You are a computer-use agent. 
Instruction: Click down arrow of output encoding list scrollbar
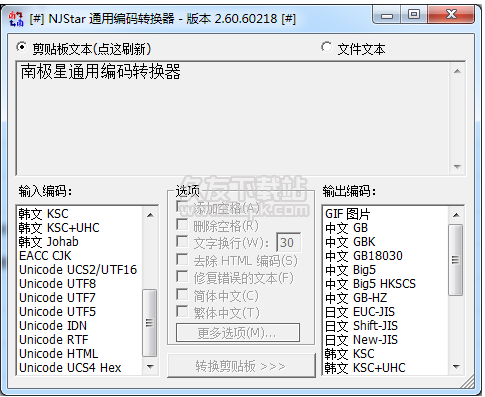(456, 367)
